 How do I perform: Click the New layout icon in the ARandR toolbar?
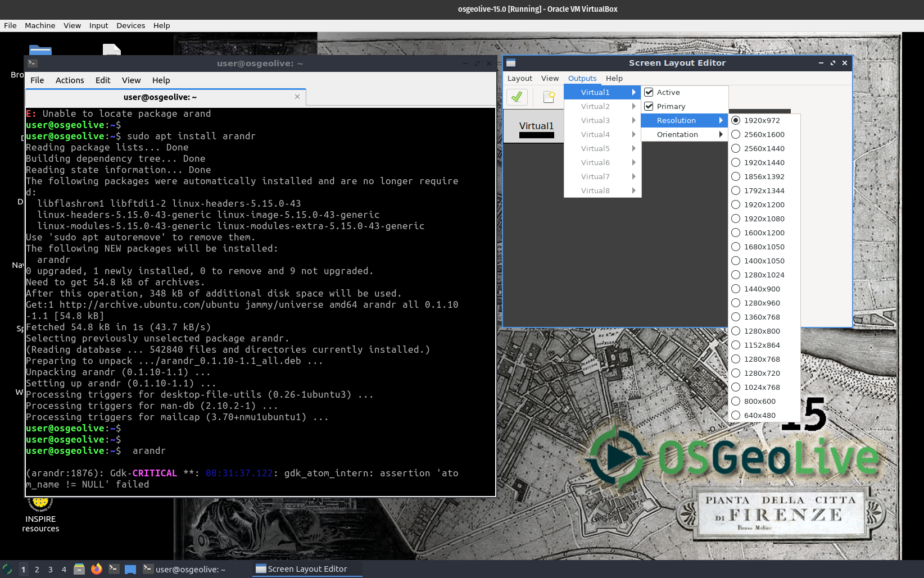click(x=549, y=97)
